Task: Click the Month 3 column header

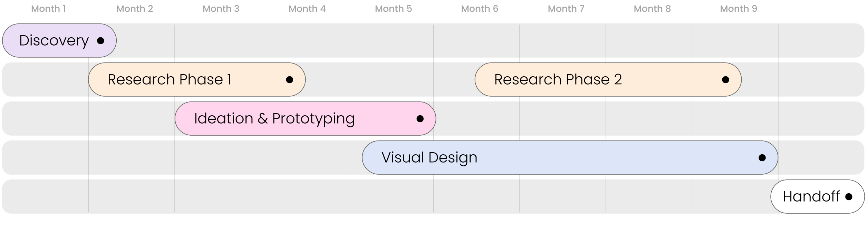Action: click(x=221, y=9)
